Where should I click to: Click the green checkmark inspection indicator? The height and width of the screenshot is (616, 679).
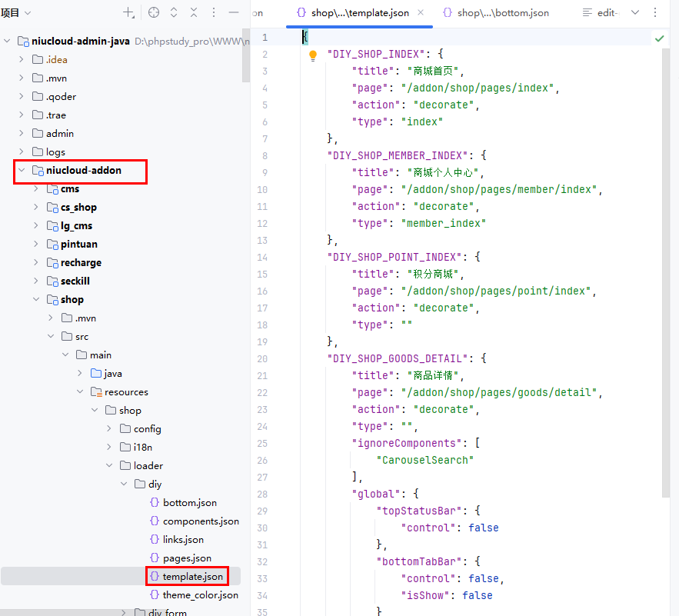pos(659,38)
